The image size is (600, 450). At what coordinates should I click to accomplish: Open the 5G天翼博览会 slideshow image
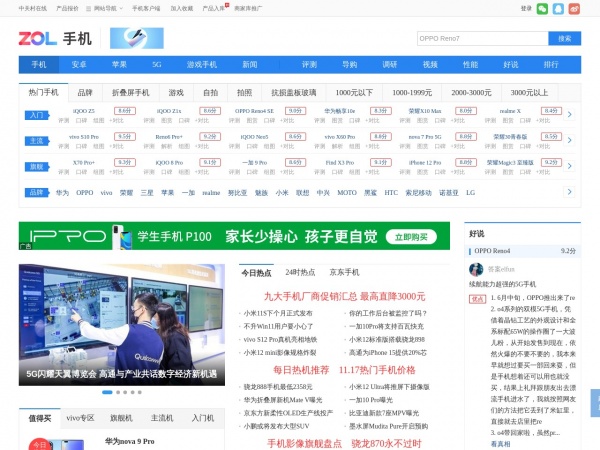(x=122, y=324)
